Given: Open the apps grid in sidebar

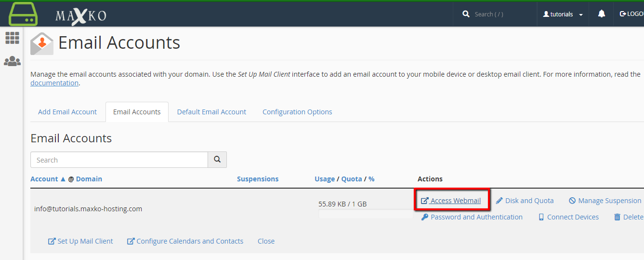Looking at the screenshot, I should [12, 38].
